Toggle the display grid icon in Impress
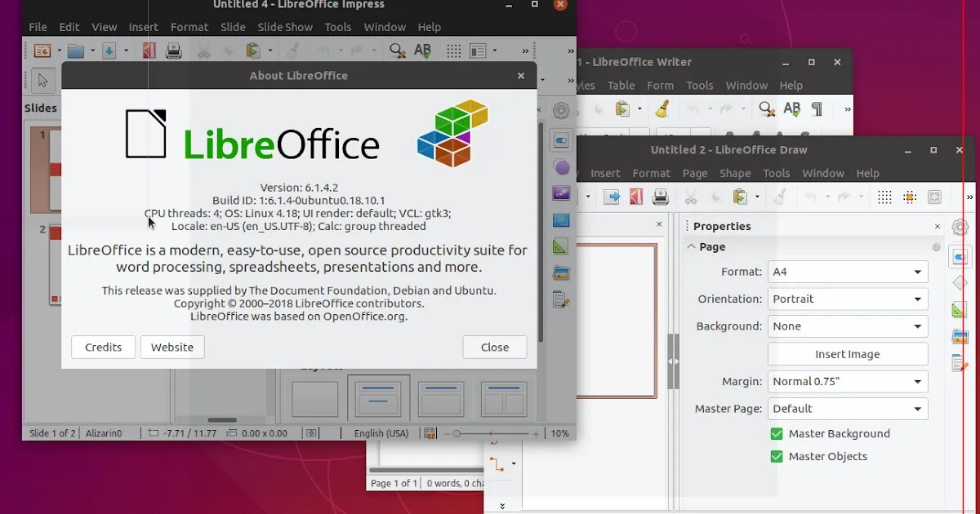Screen dimensions: 980x514 (x=453, y=51)
